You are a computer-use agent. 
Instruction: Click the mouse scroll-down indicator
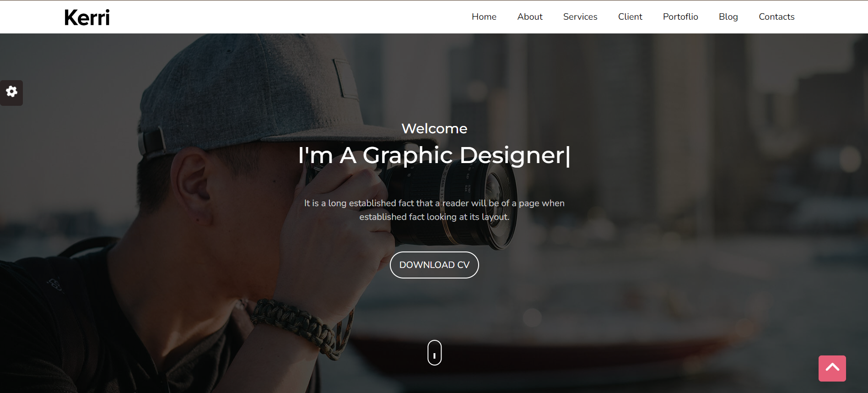tap(435, 353)
